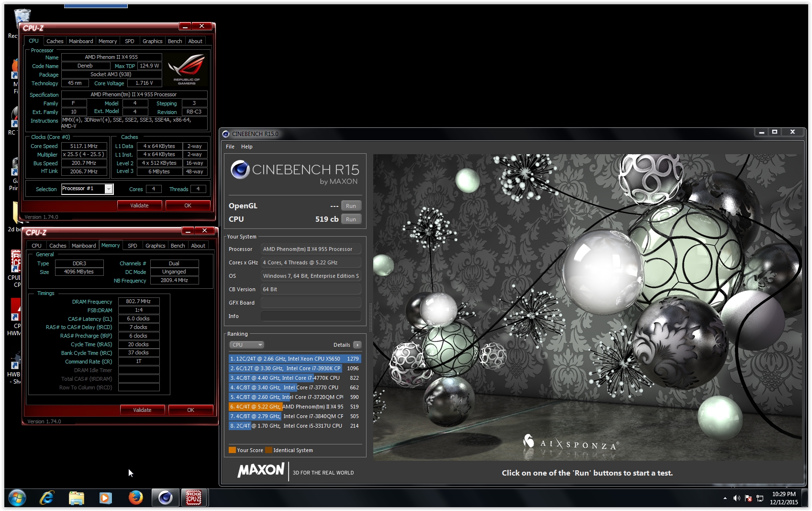Click the orange Your Score legend swatch
Viewport: 812px width, 511px height.
[x=233, y=450]
